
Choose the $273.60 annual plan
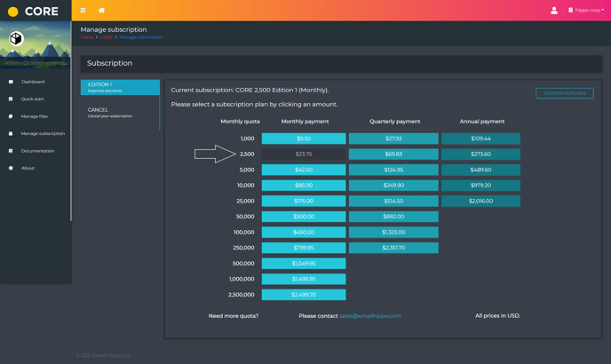[480, 154]
